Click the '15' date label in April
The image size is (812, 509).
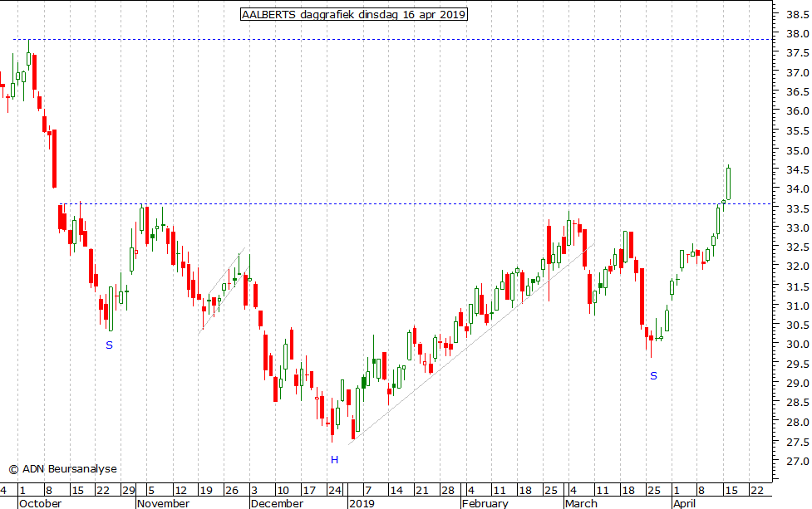[x=731, y=490]
